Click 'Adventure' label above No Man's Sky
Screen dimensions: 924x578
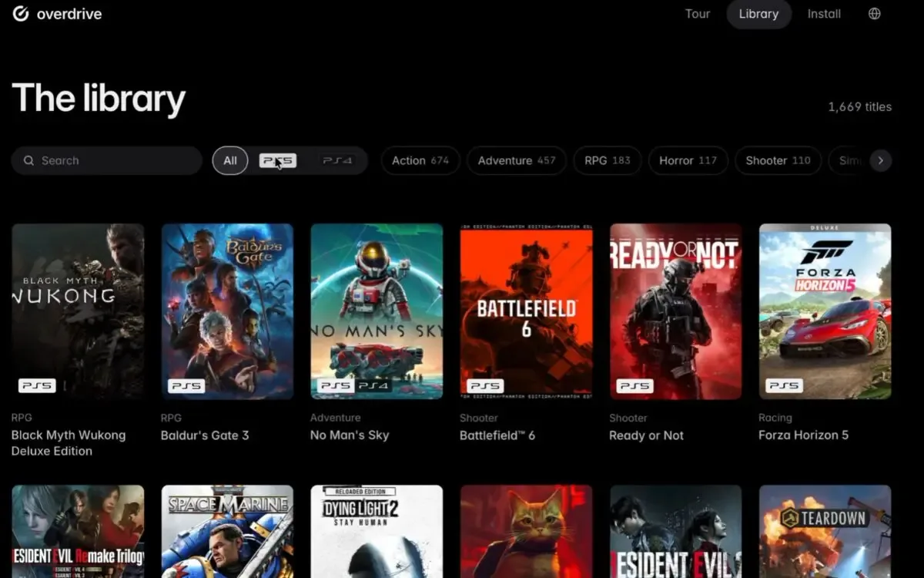(x=335, y=418)
